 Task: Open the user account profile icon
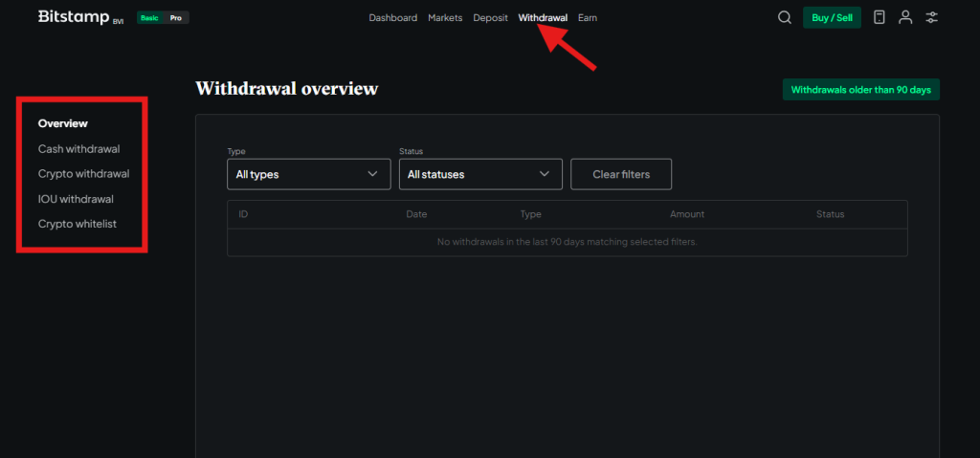905,17
